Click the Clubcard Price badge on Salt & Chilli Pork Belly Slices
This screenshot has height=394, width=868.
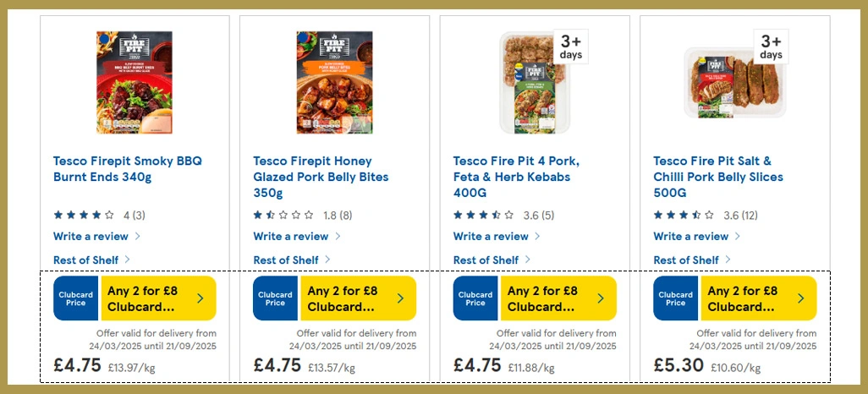coord(676,298)
